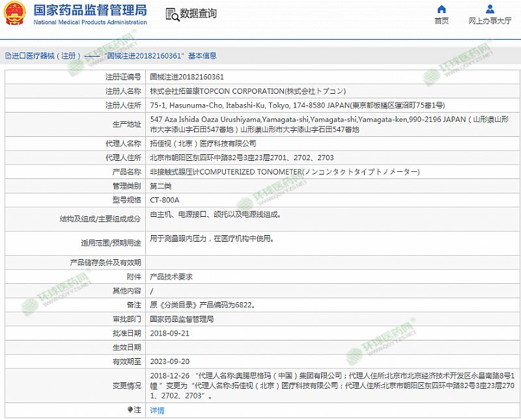Screen dimensions: 521x420
Task: Click the 国家药品监督管理局 site title
Action: coord(90,10)
